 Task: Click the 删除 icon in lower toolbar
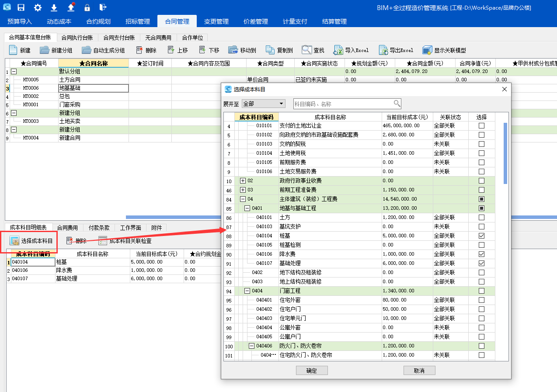70,241
